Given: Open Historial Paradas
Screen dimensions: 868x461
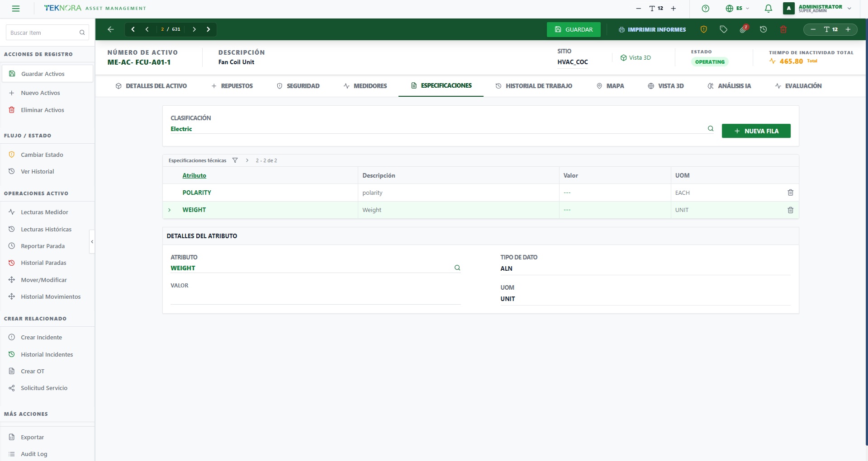Looking at the screenshot, I should pyautogui.click(x=43, y=263).
